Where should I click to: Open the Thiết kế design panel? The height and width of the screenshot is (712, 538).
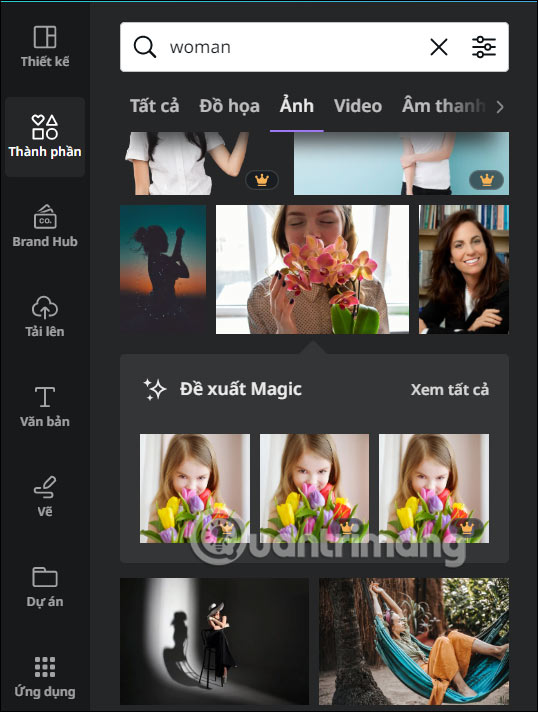(44, 47)
